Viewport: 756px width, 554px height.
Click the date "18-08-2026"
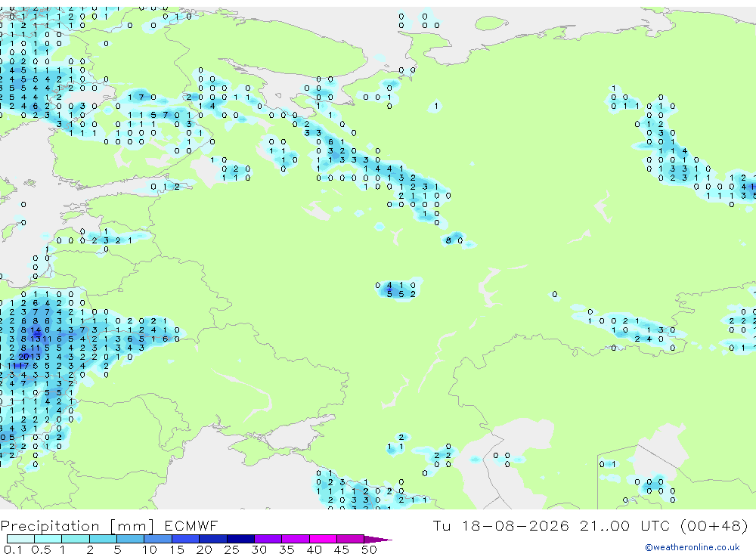tap(516, 525)
